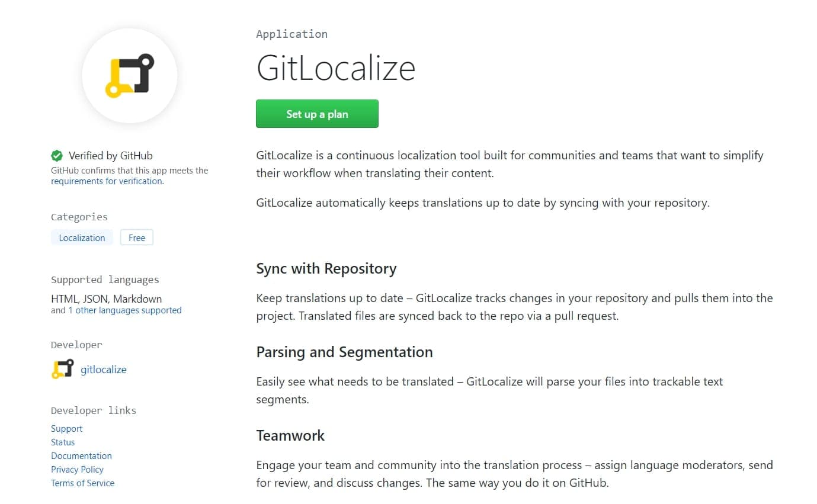Viewport: 817px width, 504px height.
Task: Expand "1 other languages supported"
Action: 125,310
